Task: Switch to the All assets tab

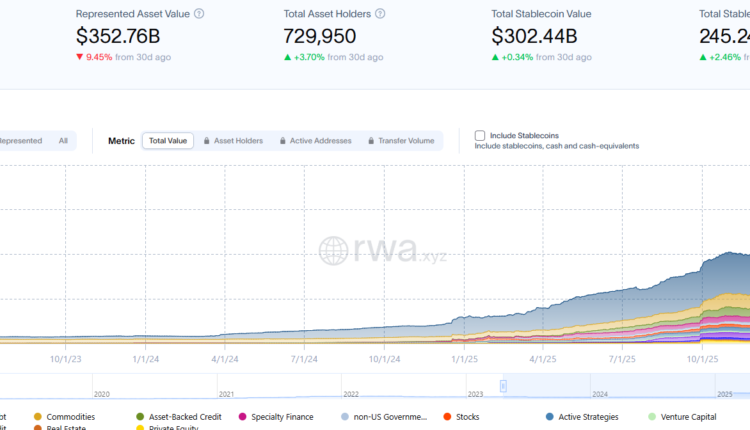Action: coord(63,141)
